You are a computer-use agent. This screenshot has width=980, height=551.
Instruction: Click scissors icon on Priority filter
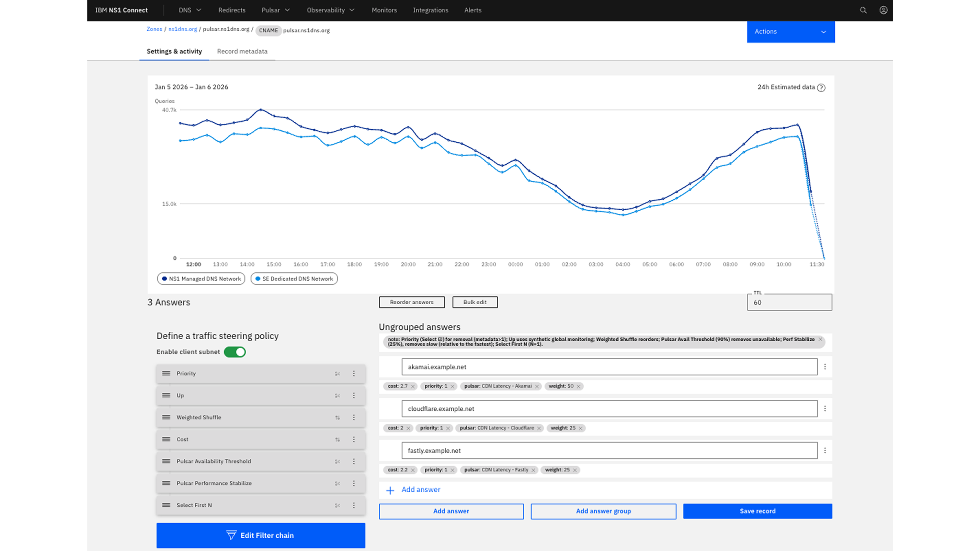338,374
